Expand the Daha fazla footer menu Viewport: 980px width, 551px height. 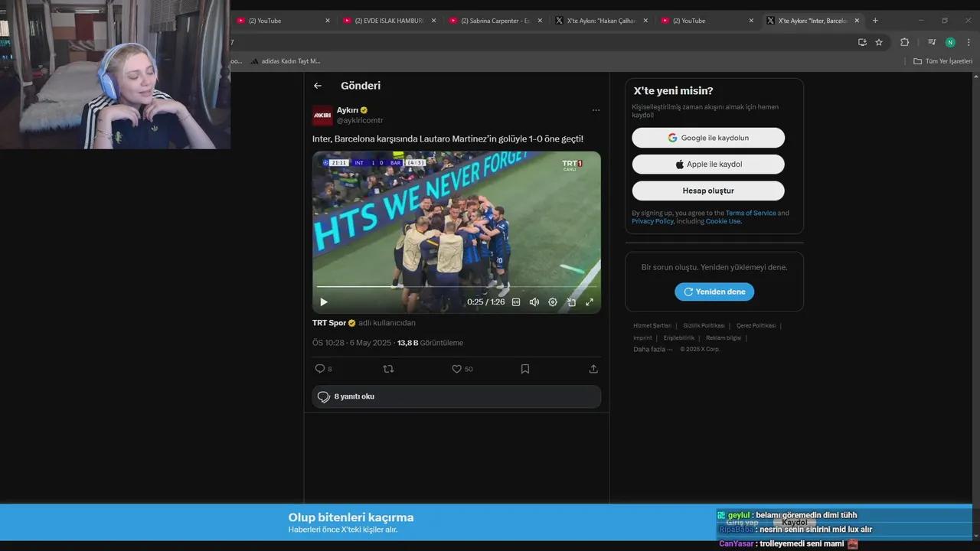pyautogui.click(x=652, y=349)
